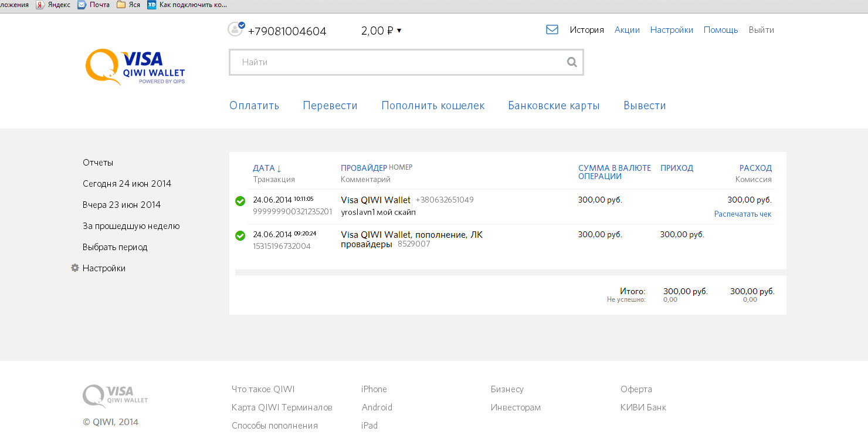Image resolution: width=868 pixels, height=438 pixels.
Task: Open the Акции page
Action: pos(627,30)
